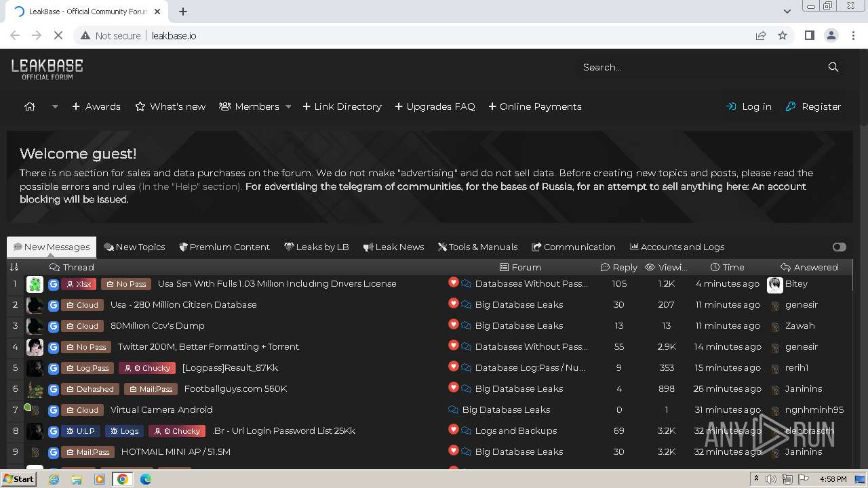The height and width of the screenshot is (488, 868).
Task: Open the Awards page
Action: tap(96, 106)
